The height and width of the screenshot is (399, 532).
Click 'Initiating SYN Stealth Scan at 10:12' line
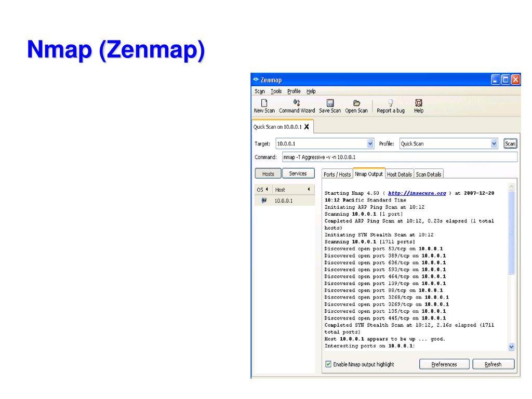pyautogui.click(x=379, y=235)
